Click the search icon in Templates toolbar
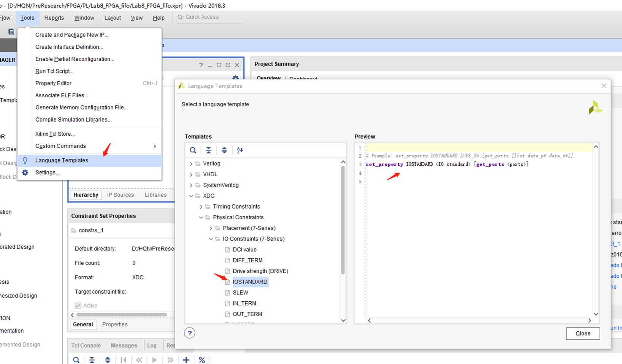 point(193,150)
